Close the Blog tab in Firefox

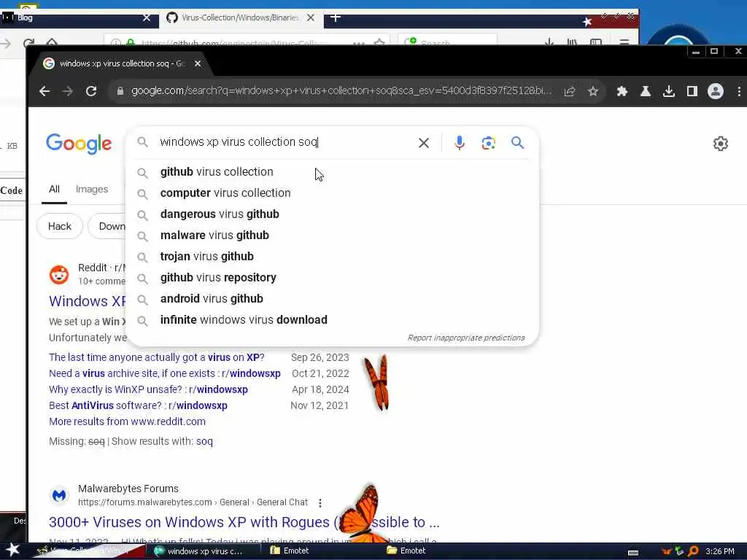147,17
